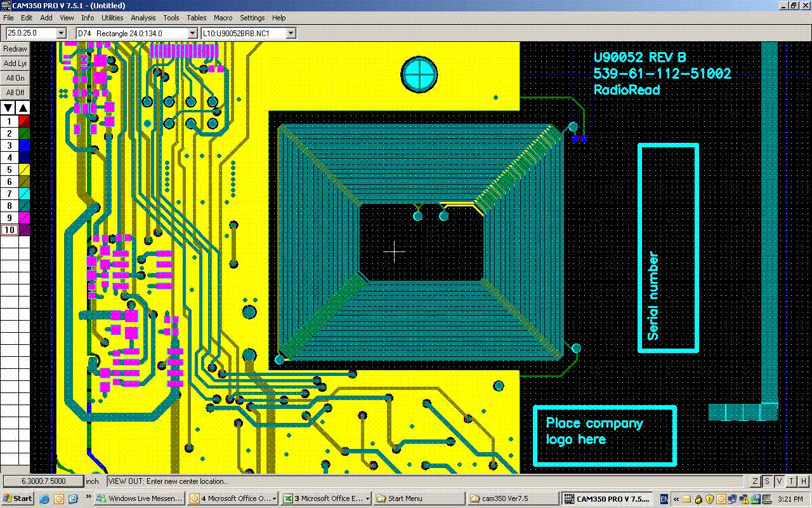Click the Redraw button
812x508 pixels.
tap(15, 49)
